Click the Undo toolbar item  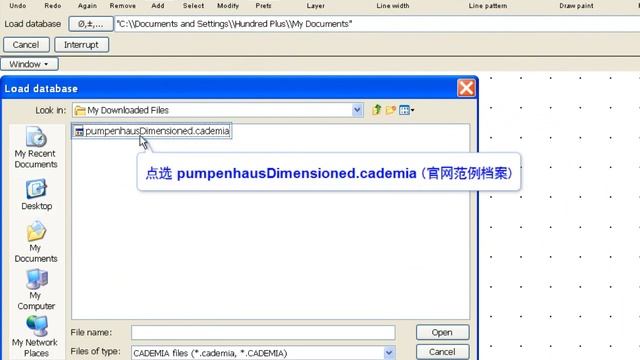coord(18,6)
